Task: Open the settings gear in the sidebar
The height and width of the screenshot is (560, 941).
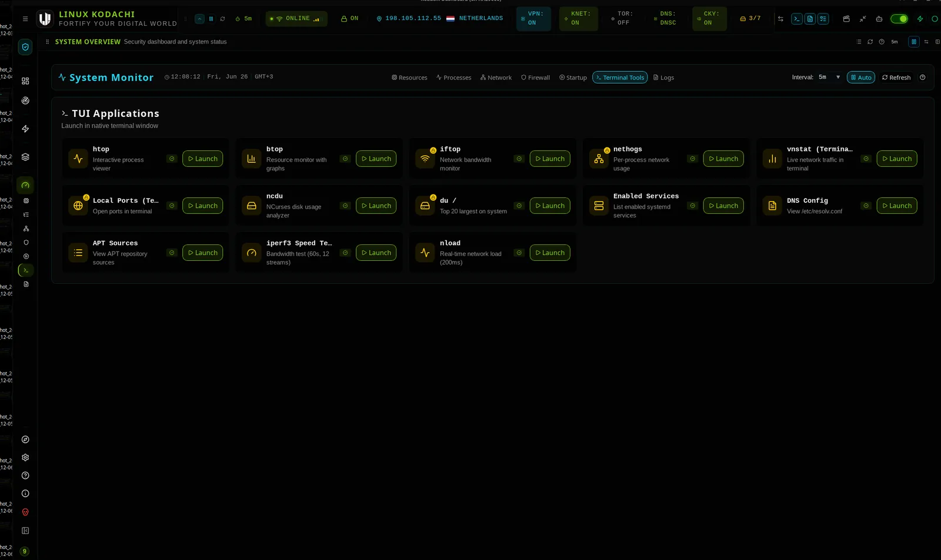Action: [x=25, y=458]
